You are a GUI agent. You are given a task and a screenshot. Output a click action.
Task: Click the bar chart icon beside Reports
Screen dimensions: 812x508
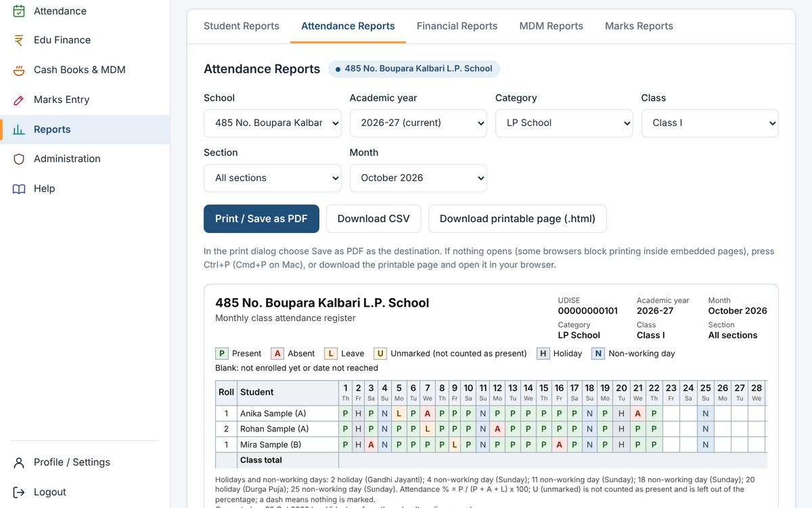(19, 129)
